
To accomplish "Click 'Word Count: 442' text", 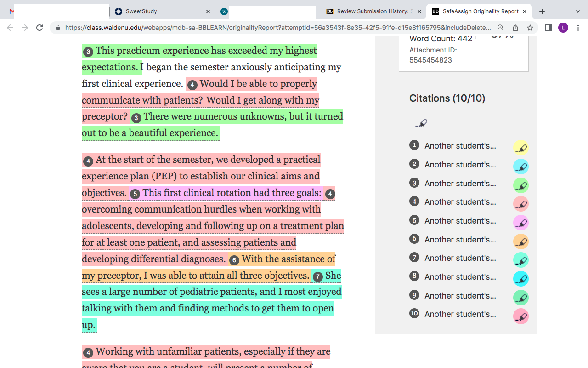I will (441, 39).
